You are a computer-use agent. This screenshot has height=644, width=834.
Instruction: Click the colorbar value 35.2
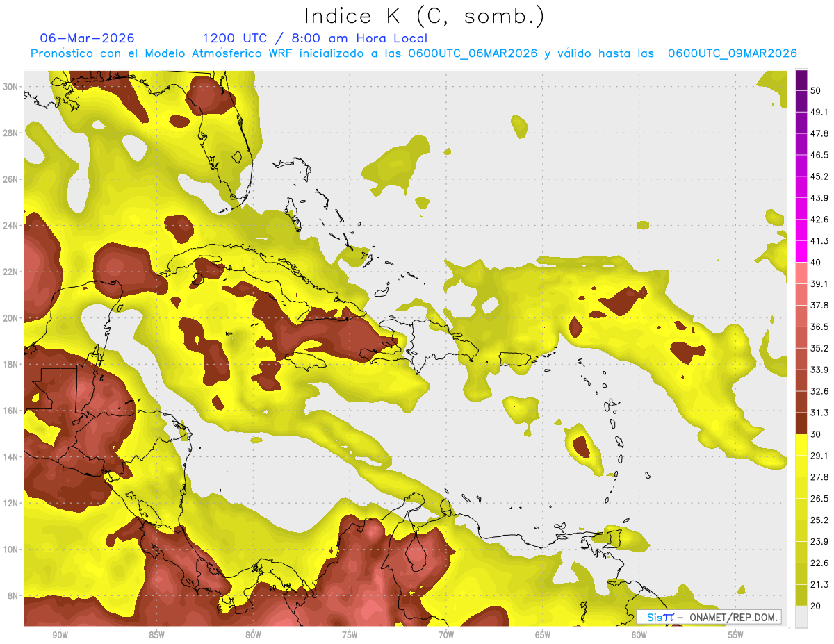pyautogui.click(x=819, y=349)
